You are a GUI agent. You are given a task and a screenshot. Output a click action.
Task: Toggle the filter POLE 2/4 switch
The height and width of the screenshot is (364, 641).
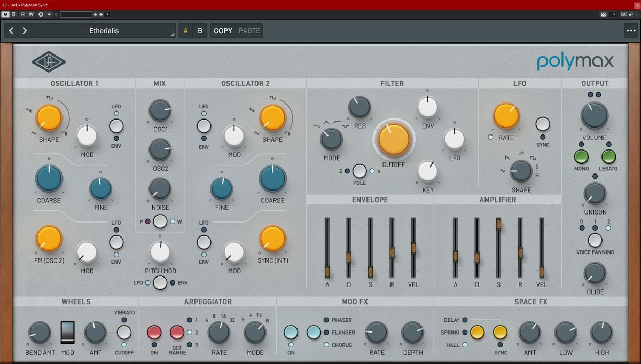coord(359,171)
